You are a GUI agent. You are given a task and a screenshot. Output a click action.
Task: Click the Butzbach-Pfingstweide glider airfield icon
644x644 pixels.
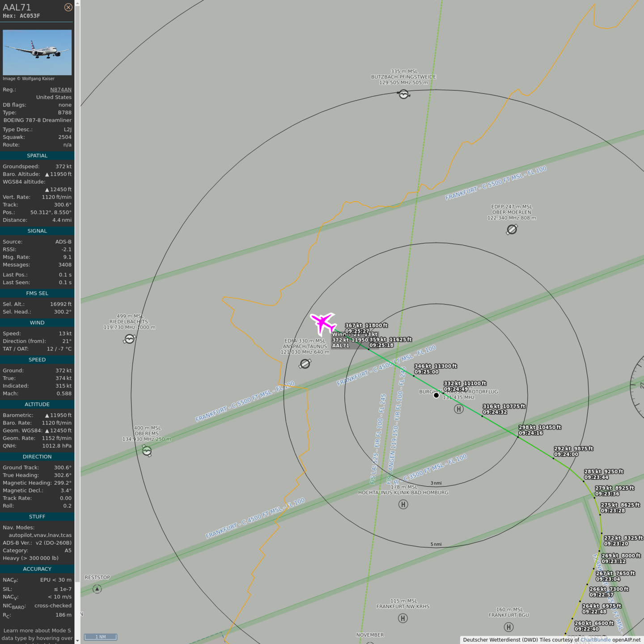point(403,94)
